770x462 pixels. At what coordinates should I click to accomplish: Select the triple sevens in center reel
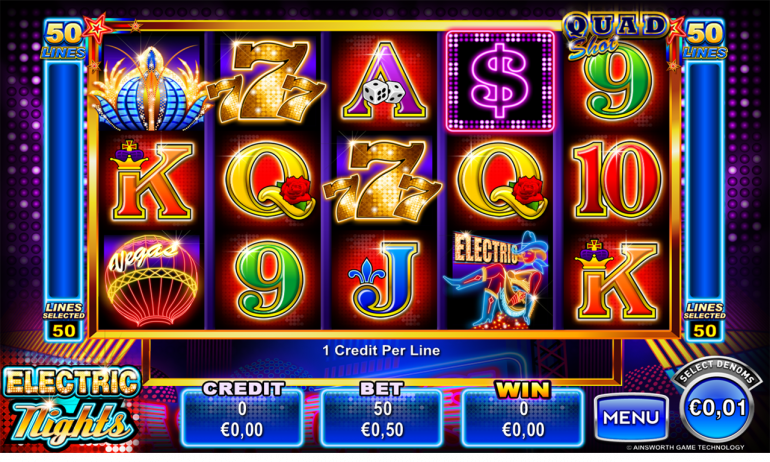[382, 180]
